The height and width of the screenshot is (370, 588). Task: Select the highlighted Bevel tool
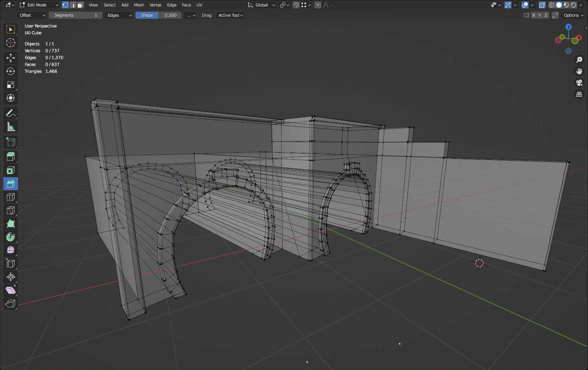[11, 184]
